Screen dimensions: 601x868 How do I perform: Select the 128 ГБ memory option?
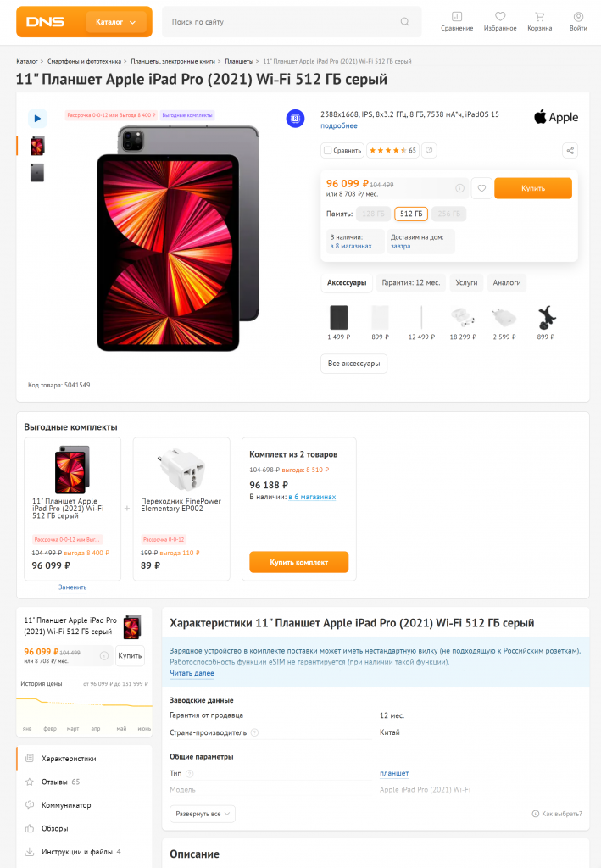pyautogui.click(x=373, y=214)
